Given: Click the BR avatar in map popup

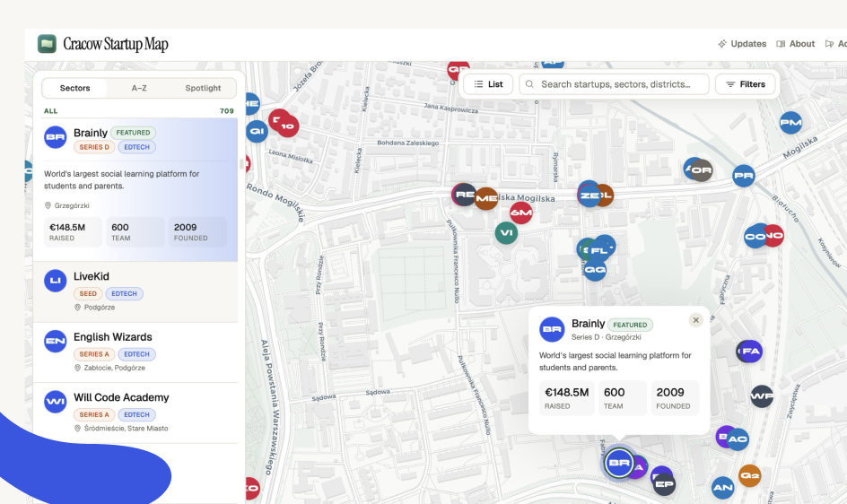Looking at the screenshot, I should click(552, 329).
